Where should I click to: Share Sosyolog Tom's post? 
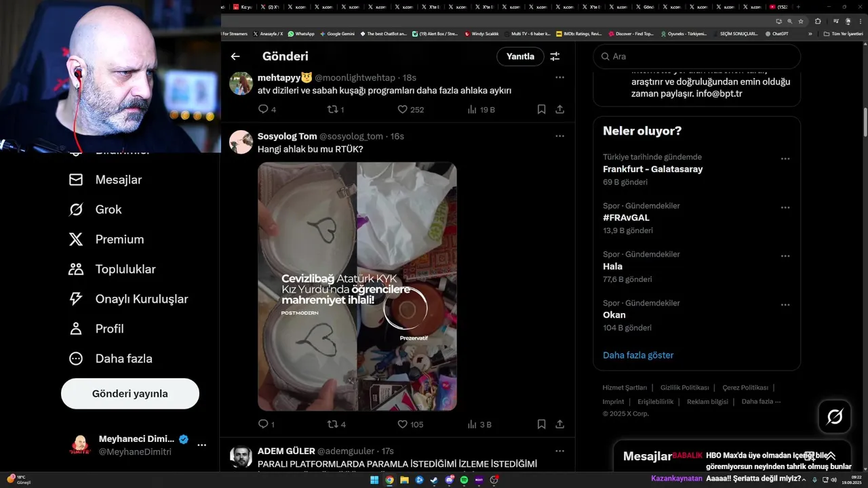pyautogui.click(x=560, y=424)
